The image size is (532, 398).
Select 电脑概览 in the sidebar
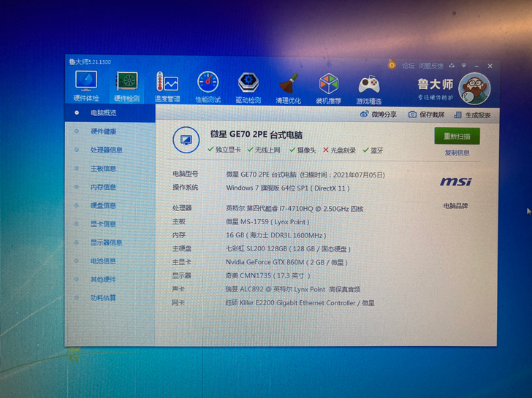(110, 112)
